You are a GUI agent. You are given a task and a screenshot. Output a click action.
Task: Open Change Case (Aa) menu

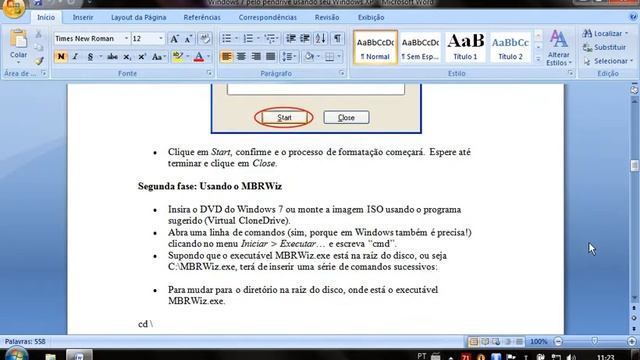[158, 57]
